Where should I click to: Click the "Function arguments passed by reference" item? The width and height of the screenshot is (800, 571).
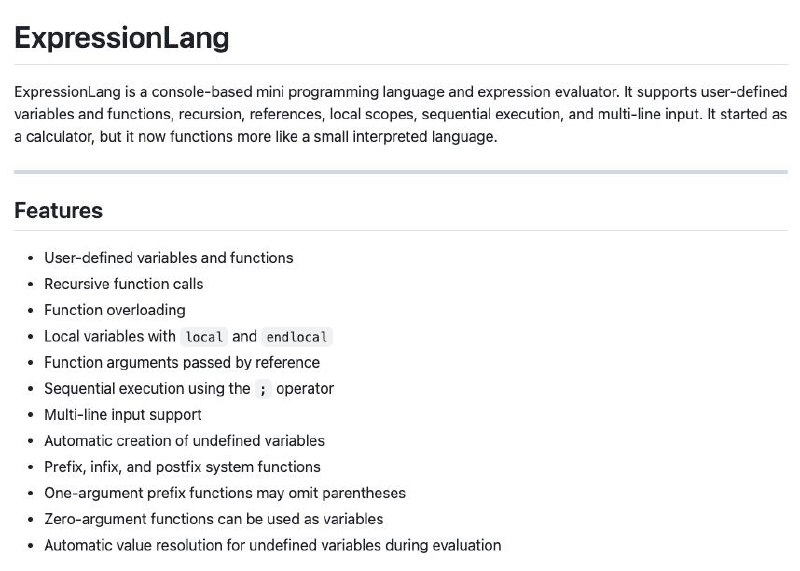click(182, 362)
